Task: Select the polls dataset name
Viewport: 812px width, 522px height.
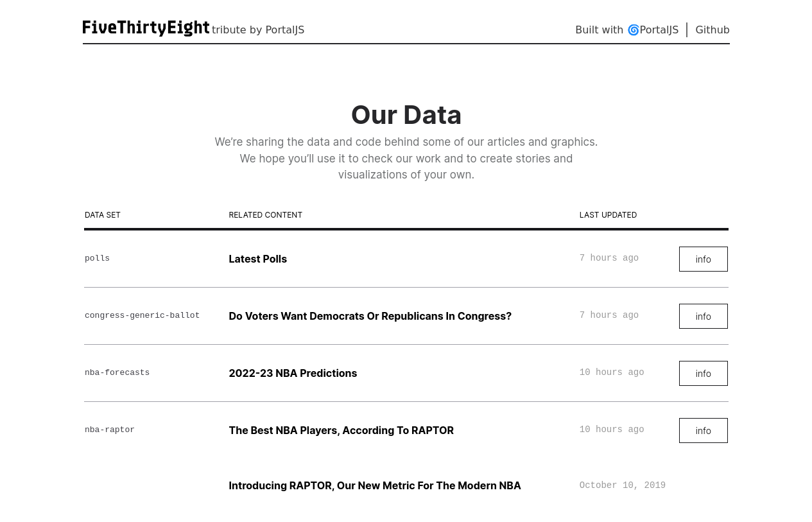Action: 98,259
